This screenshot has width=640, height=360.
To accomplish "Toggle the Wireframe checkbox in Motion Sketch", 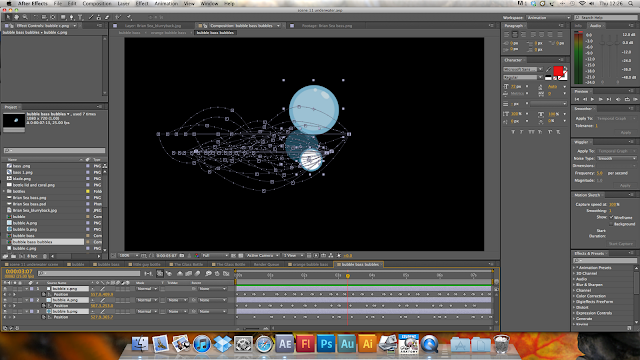I will (x=611, y=217).
